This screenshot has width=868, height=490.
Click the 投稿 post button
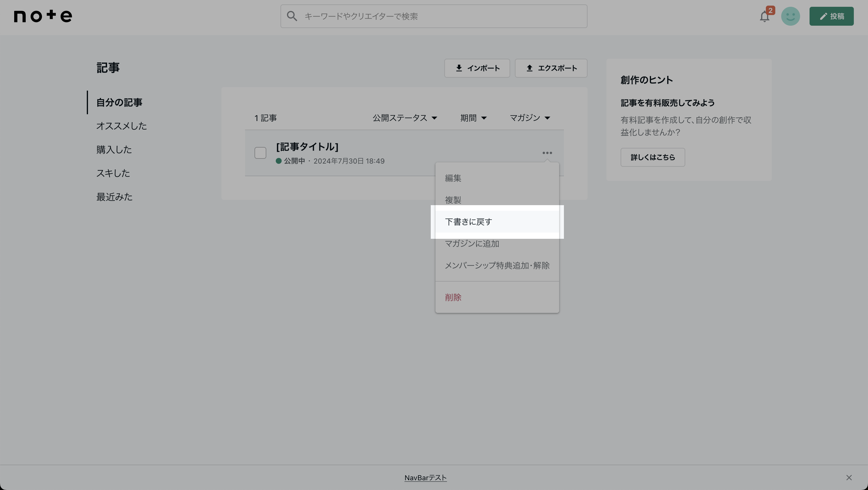point(831,16)
